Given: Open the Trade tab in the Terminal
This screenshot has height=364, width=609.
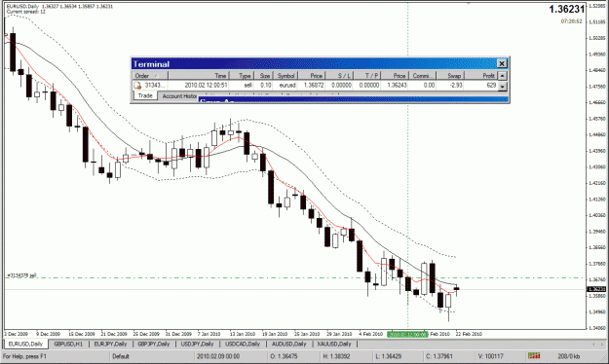Looking at the screenshot, I should (145, 95).
